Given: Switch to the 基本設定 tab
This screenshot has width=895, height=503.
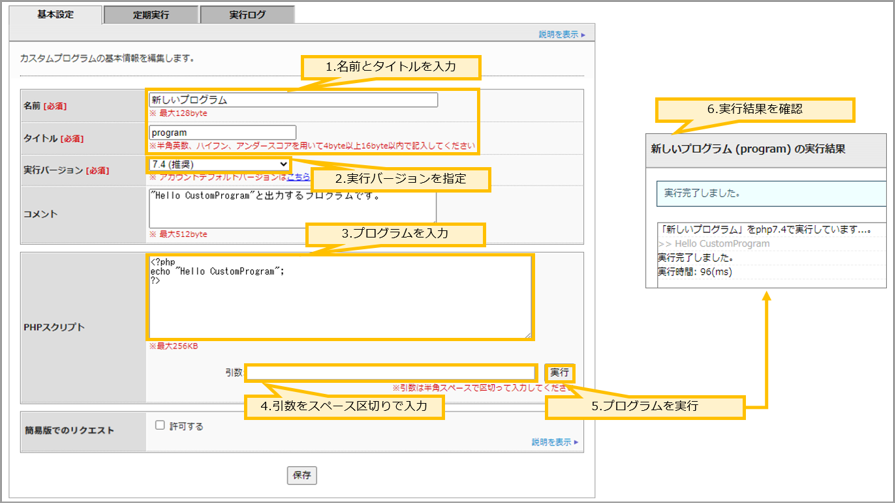Looking at the screenshot, I should pyautogui.click(x=54, y=15).
